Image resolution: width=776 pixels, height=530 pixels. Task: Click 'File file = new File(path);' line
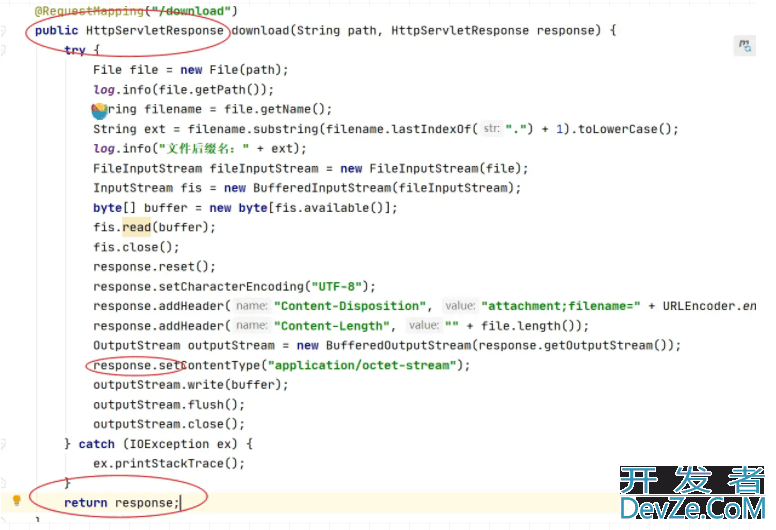(x=191, y=70)
